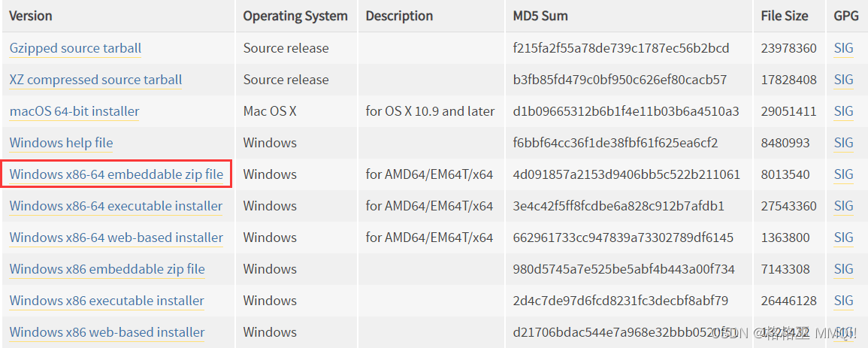Click Windows x86 executable installer link
This screenshot has width=868, height=348.
pos(107,301)
